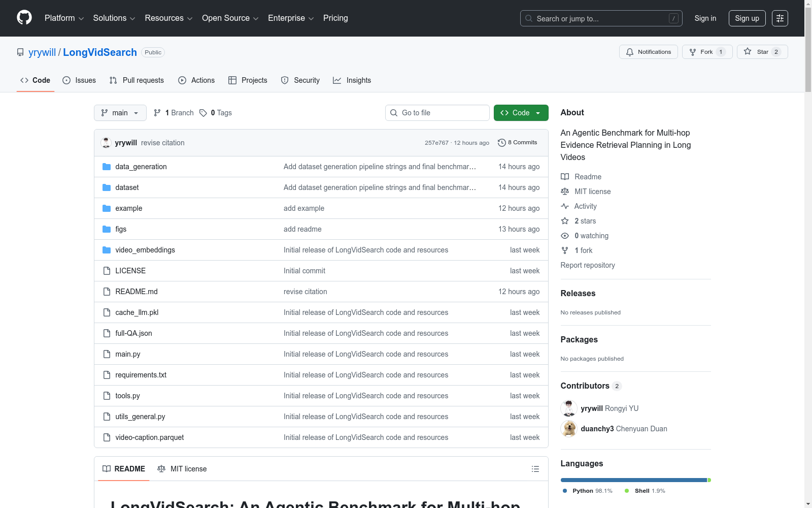Open the video-caption.parquet file
Image resolution: width=812 pixels, height=508 pixels.
[150, 437]
